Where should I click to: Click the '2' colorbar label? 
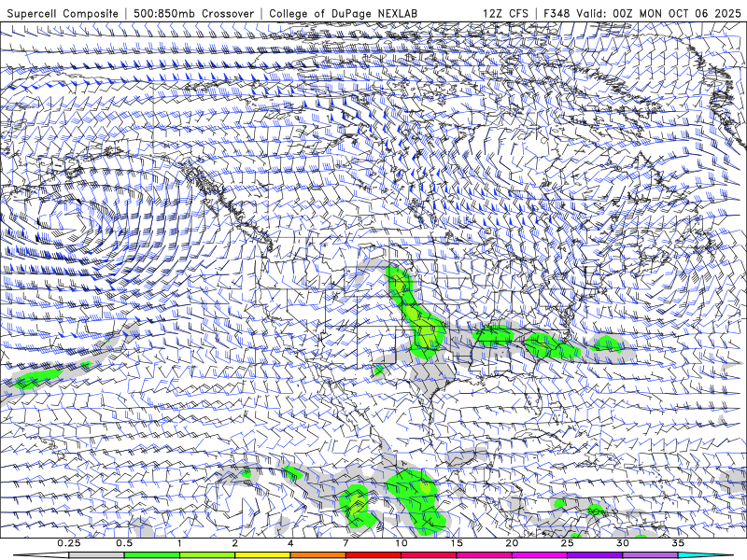coord(235,543)
